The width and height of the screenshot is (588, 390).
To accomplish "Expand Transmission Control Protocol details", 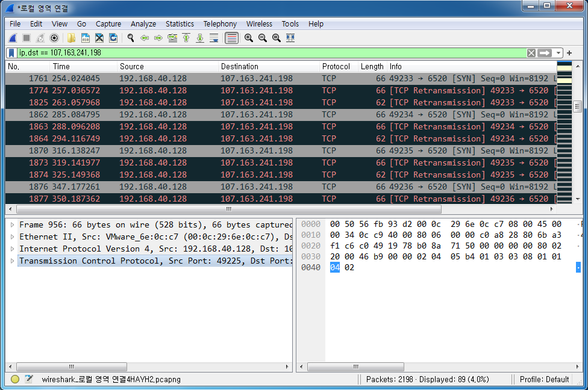I will pos(13,261).
